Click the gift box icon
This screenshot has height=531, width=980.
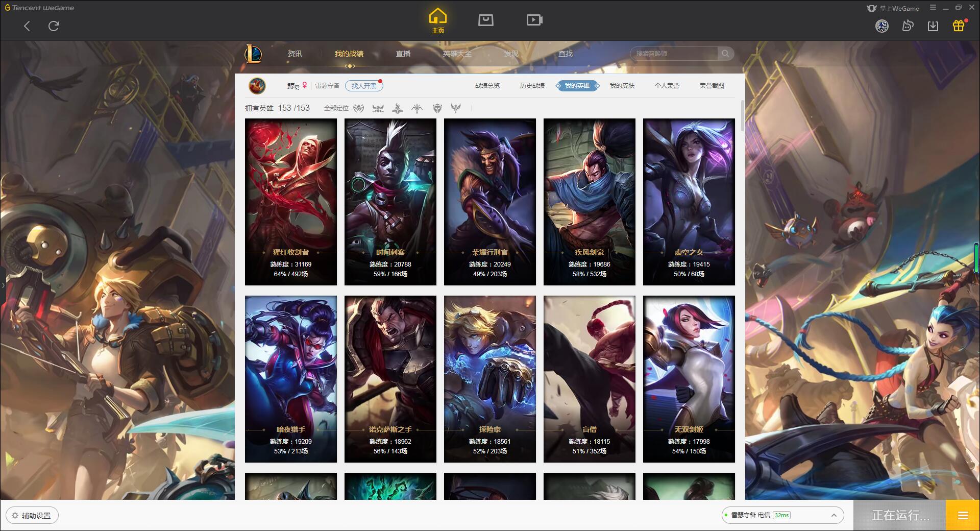tap(959, 26)
